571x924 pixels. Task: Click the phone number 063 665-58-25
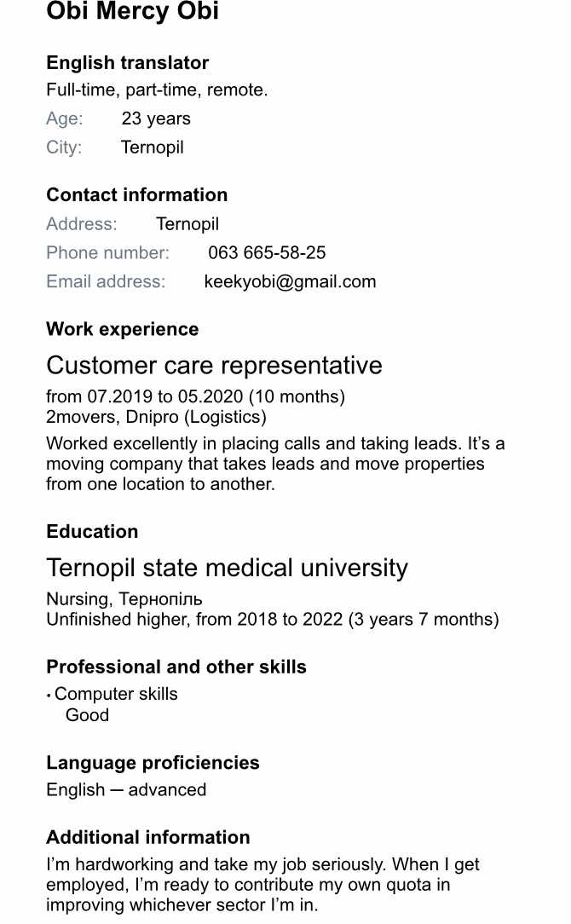267,253
